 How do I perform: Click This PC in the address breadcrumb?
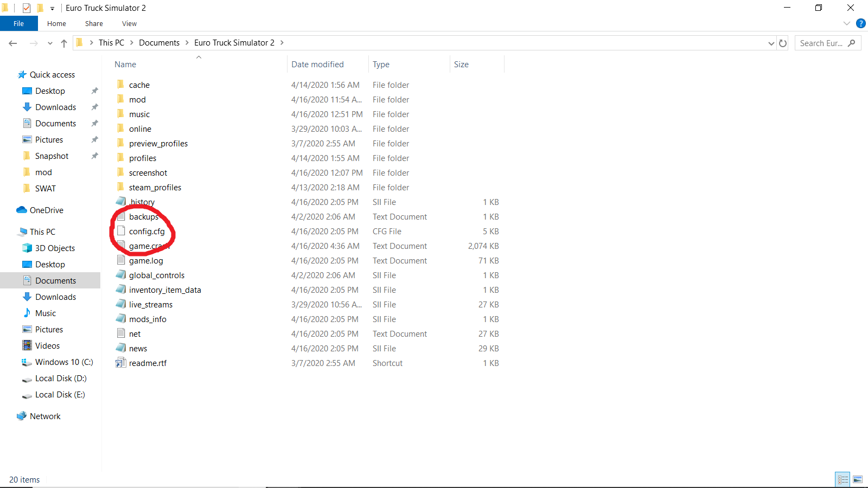pyautogui.click(x=111, y=43)
